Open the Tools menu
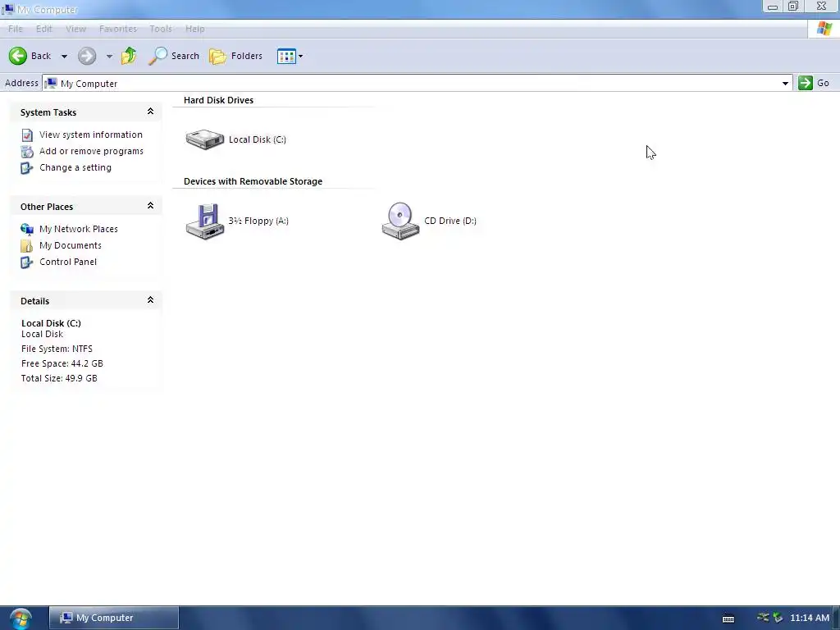This screenshot has width=840, height=630. click(161, 29)
